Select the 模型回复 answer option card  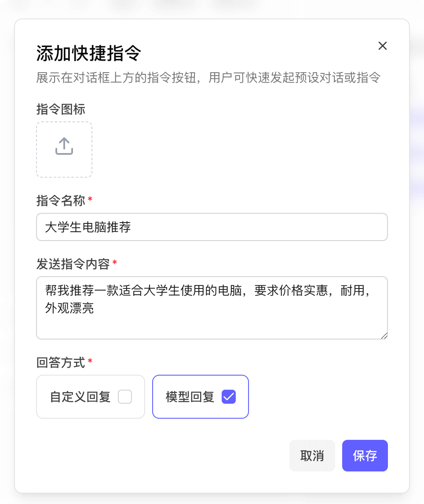coord(200,396)
